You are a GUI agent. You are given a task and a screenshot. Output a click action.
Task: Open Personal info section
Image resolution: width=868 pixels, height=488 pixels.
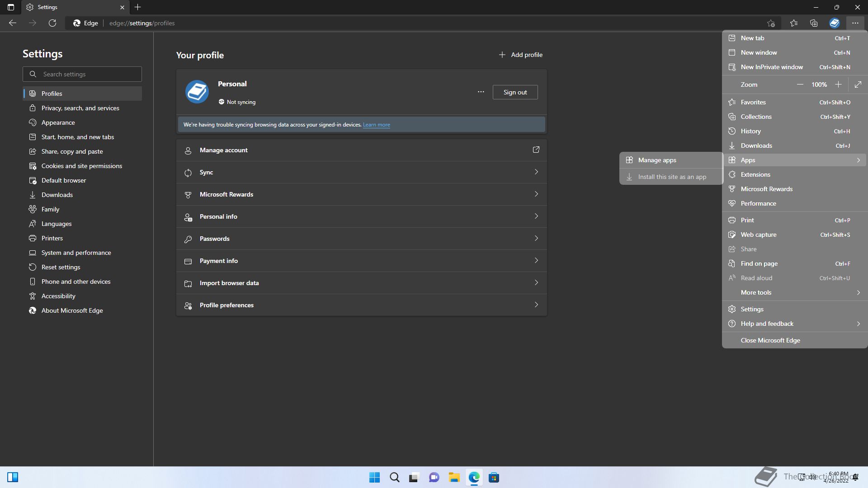(x=362, y=216)
